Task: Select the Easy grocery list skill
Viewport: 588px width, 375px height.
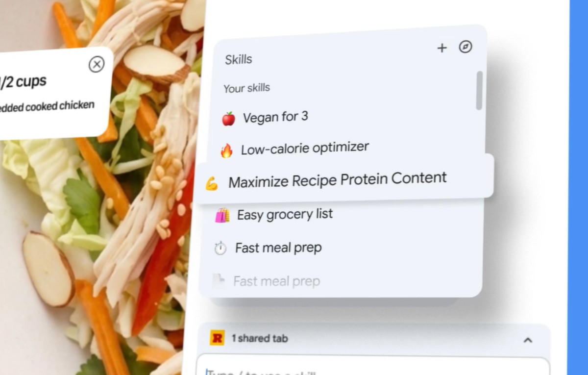Action: (285, 214)
